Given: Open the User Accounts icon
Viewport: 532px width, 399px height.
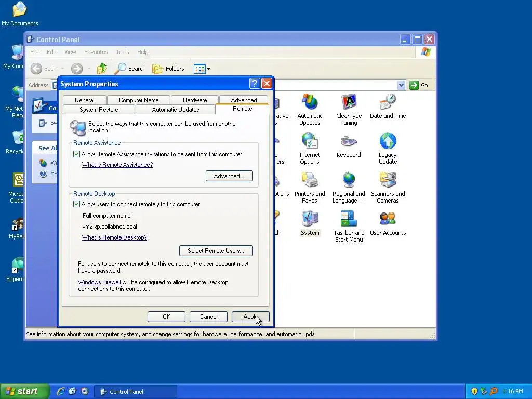Looking at the screenshot, I should click(388, 223).
